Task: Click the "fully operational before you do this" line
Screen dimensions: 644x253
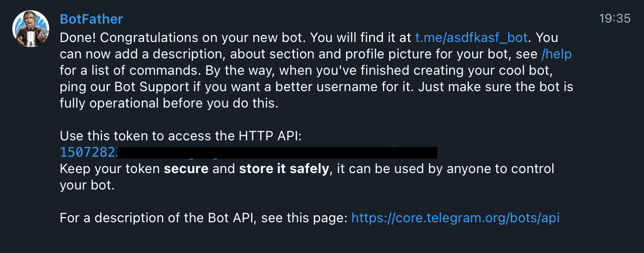Action: [169, 103]
